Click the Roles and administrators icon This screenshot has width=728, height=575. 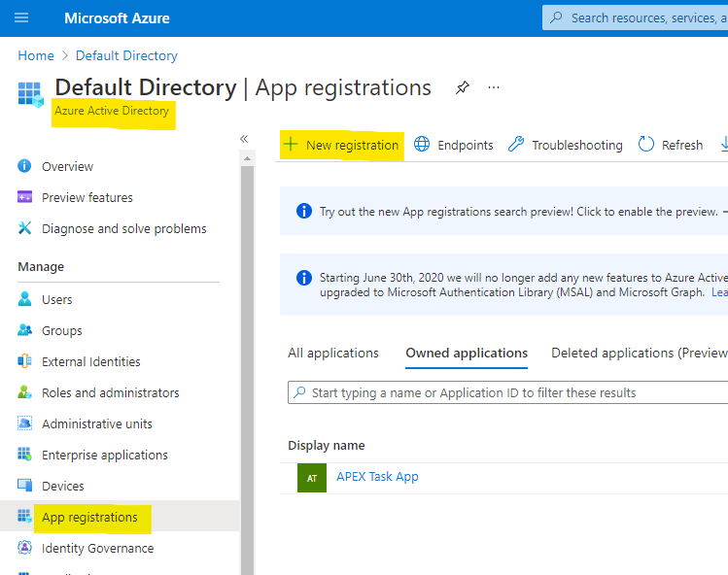click(x=25, y=392)
